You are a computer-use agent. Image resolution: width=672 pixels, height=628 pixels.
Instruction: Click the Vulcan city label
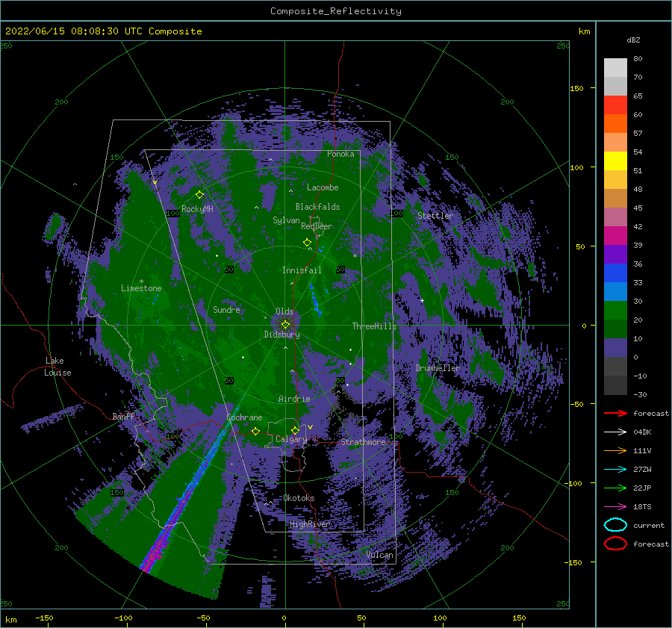(x=379, y=555)
